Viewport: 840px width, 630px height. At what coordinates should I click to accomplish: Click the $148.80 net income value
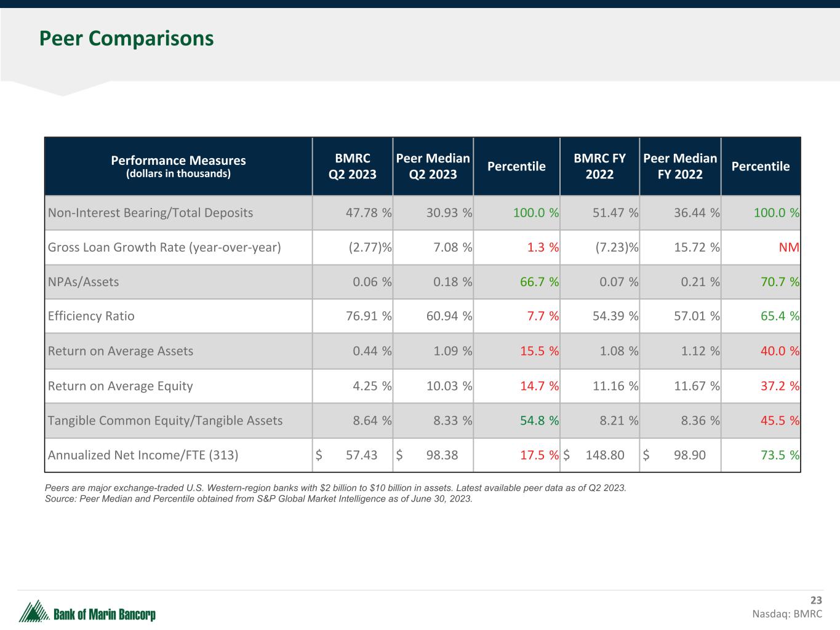click(604, 455)
